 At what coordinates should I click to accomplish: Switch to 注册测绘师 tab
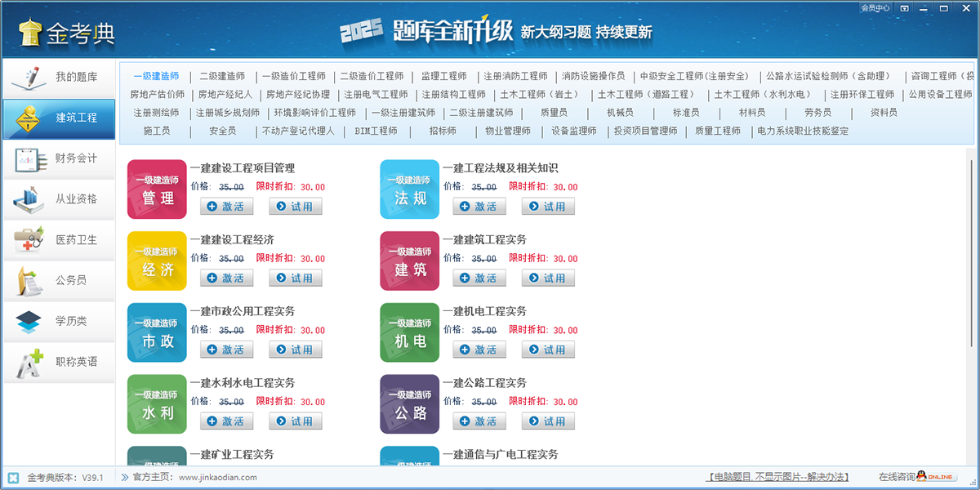coord(156,112)
